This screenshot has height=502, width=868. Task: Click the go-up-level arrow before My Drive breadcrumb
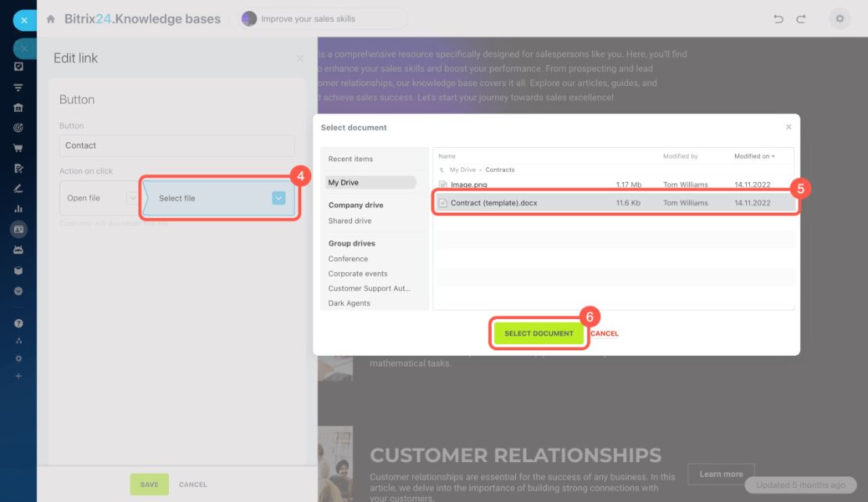(442, 170)
